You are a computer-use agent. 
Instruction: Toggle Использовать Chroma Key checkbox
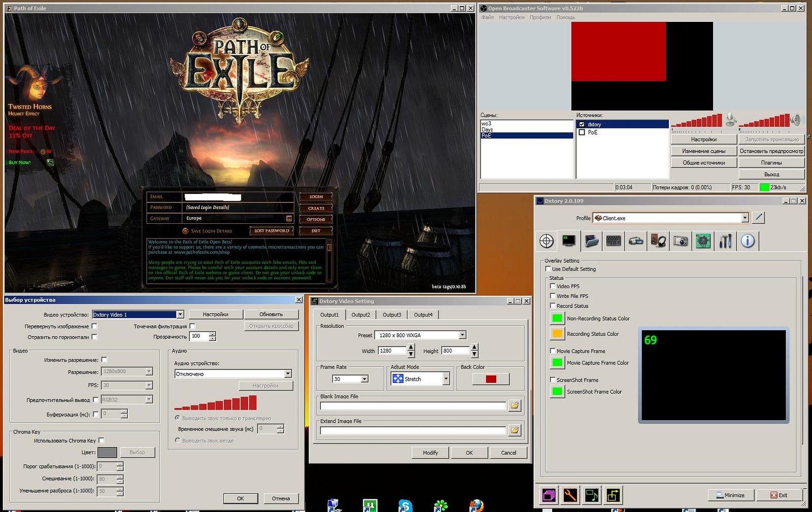(101, 440)
